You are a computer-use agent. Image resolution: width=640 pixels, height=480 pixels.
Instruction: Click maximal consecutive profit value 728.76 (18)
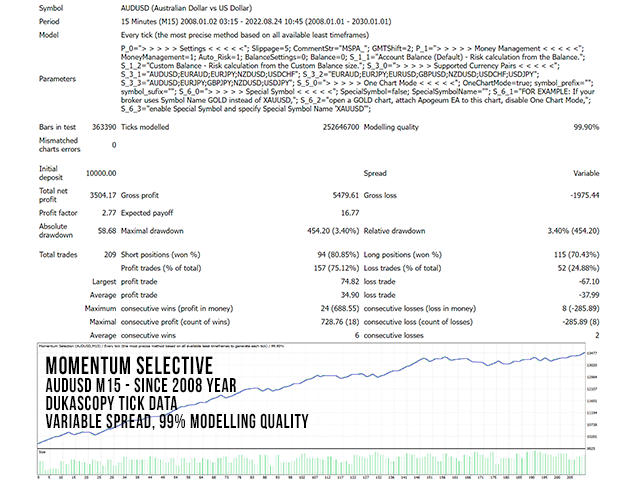pyautogui.click(x=340, y=322)
